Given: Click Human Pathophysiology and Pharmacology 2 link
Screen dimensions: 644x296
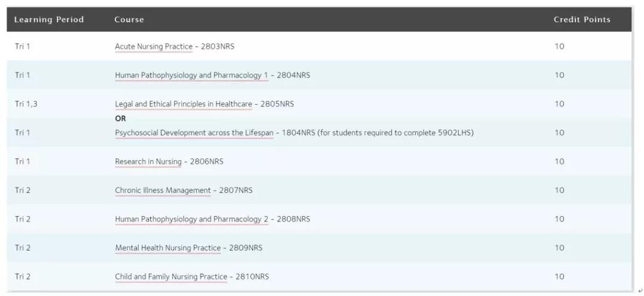Looking at the screenshot, I should [x=191, y=219].
